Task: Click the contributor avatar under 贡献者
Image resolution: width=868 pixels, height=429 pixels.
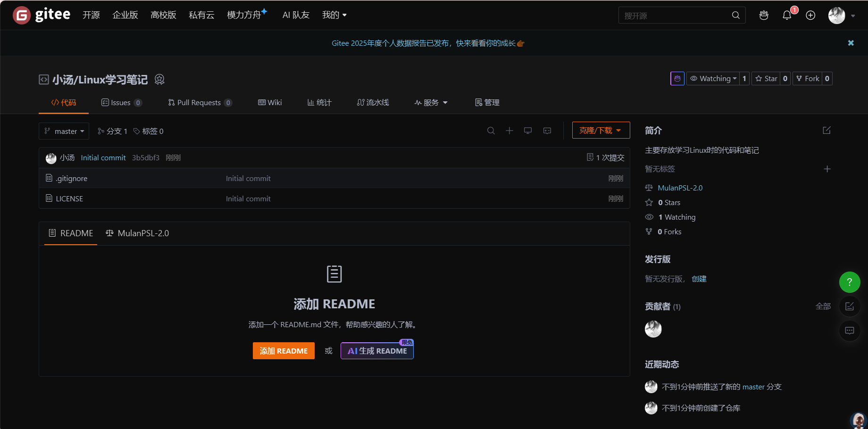Action: (x=653, y=329)
